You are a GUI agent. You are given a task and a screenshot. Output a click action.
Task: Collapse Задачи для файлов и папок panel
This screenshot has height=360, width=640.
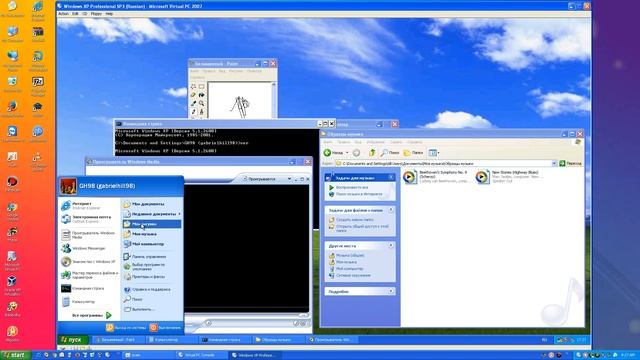391,210
